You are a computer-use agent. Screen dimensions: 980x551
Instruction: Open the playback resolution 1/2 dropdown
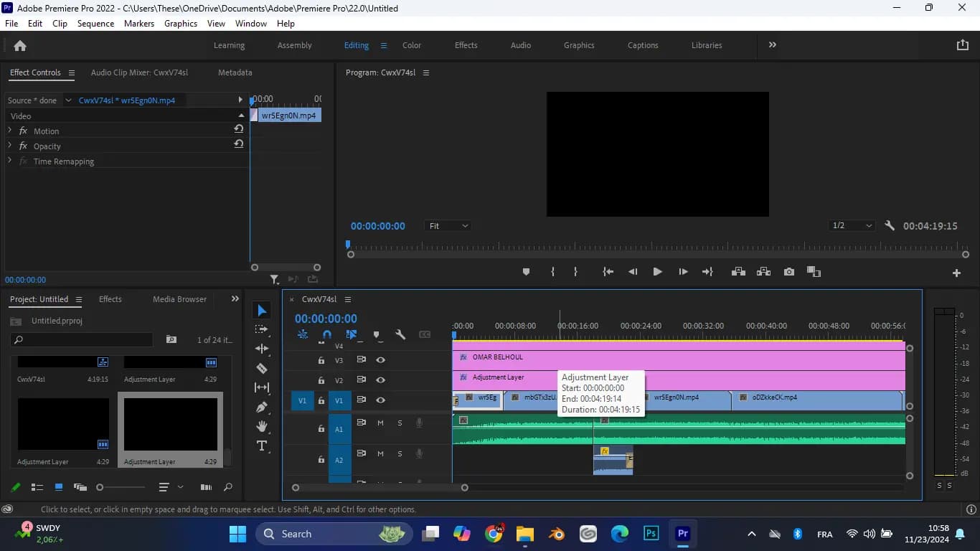[x=852, y=226]
